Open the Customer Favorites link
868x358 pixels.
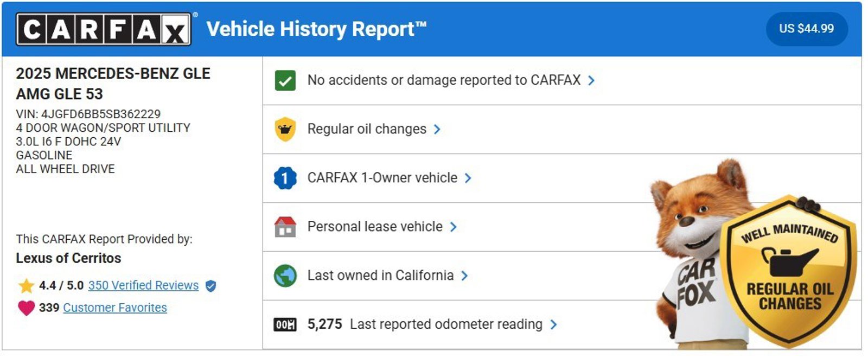click(x=115, y=308)
